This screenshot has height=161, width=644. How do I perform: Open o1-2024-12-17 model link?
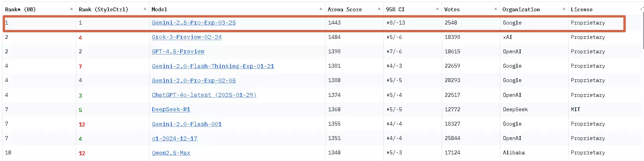174,138
